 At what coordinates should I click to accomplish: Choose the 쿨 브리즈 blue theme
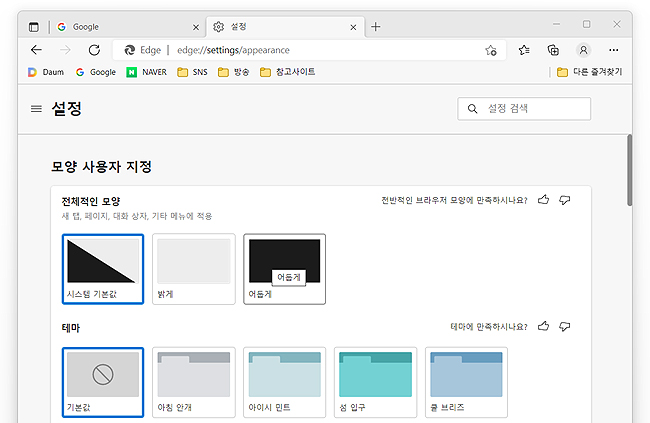pos(466,382)
